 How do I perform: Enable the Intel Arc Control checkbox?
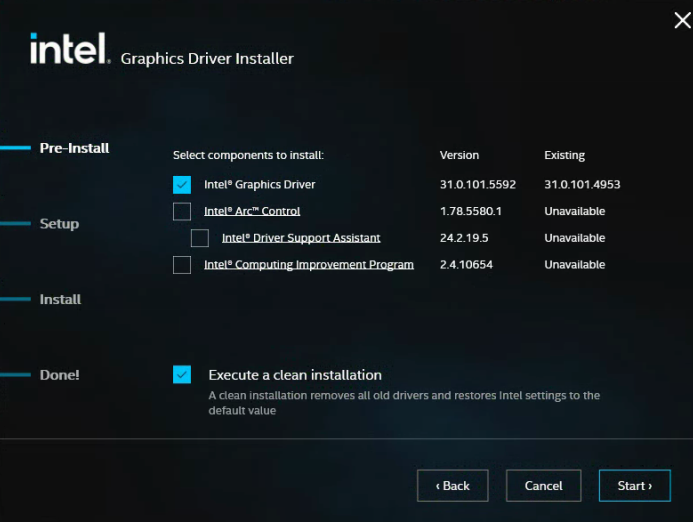coord(182,211)
